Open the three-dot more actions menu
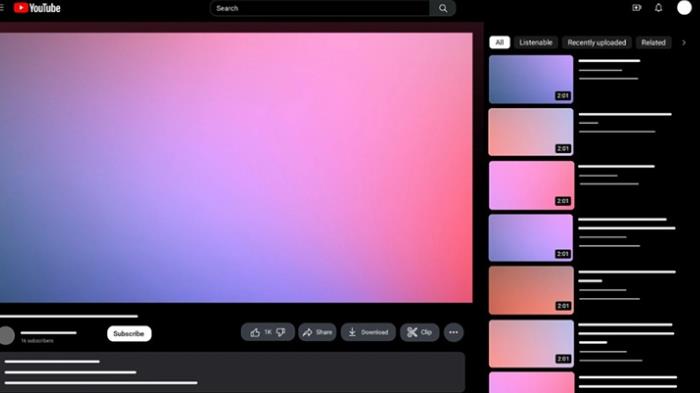 pyautogui.click(x=454, y=332)
